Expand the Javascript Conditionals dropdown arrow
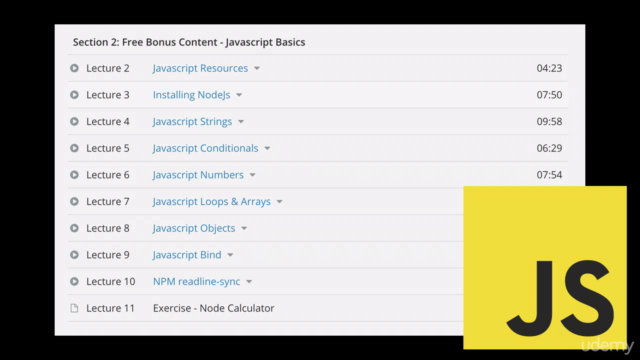 pos(267,149)
